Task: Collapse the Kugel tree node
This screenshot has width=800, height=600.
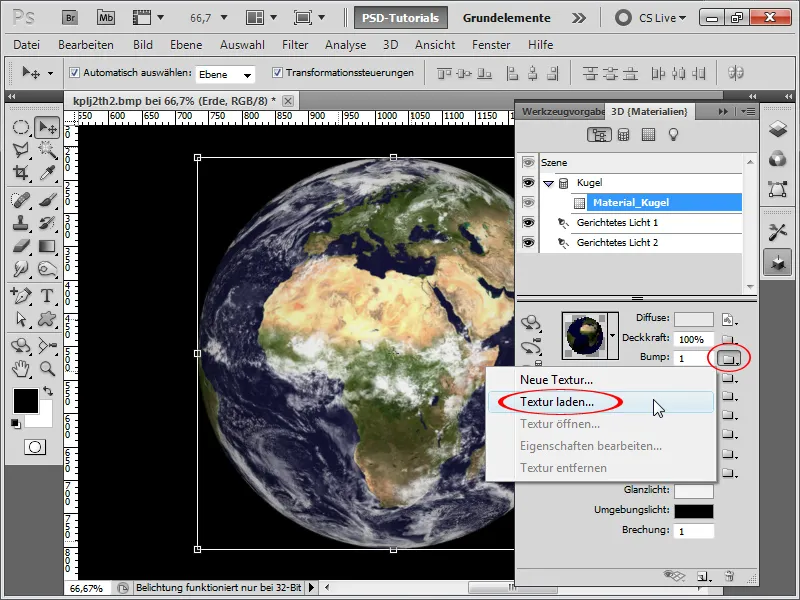Action: click(548, 183)
